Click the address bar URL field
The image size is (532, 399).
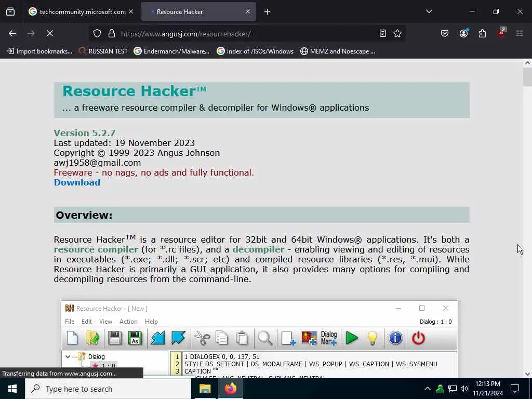248,34
